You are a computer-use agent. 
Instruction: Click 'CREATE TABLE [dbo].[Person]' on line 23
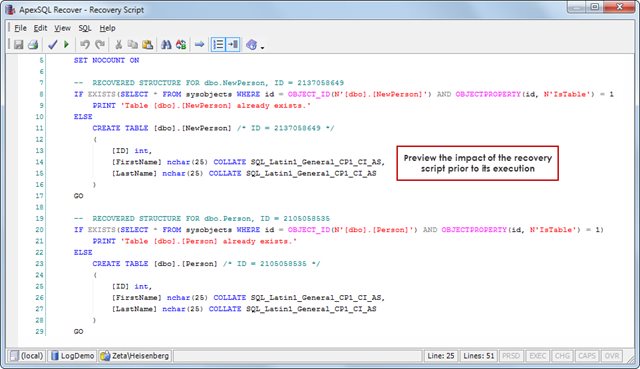155,264
